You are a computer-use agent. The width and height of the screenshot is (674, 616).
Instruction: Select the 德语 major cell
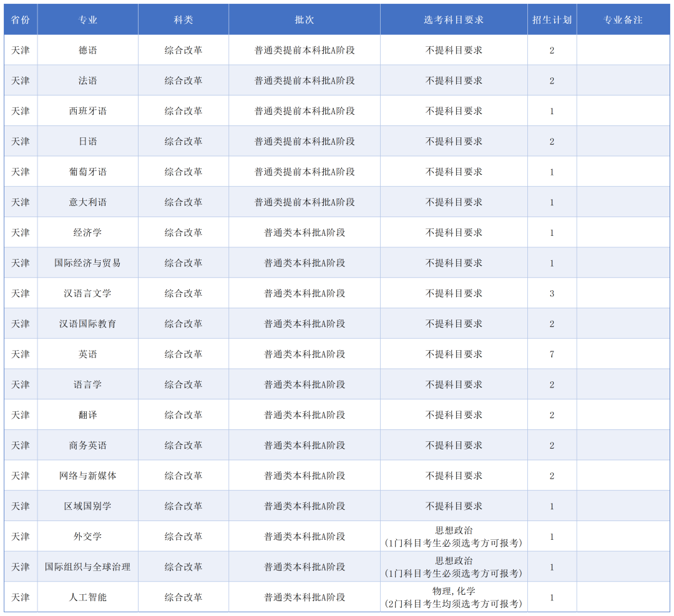click(x=88, y=51)
